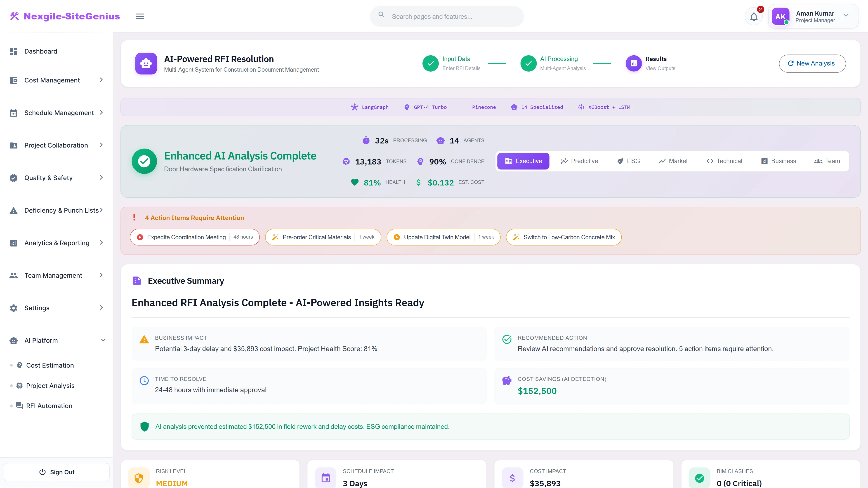Collapse the AI Platform section
Viewport: 868px width, 488px height.
[103, 340]
